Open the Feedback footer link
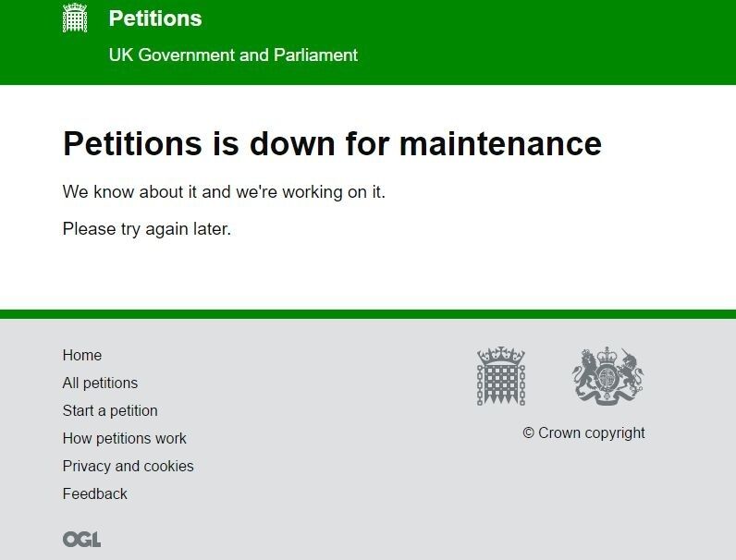The image size is (736, 560). pyautogui.click(x=95, y=494)
